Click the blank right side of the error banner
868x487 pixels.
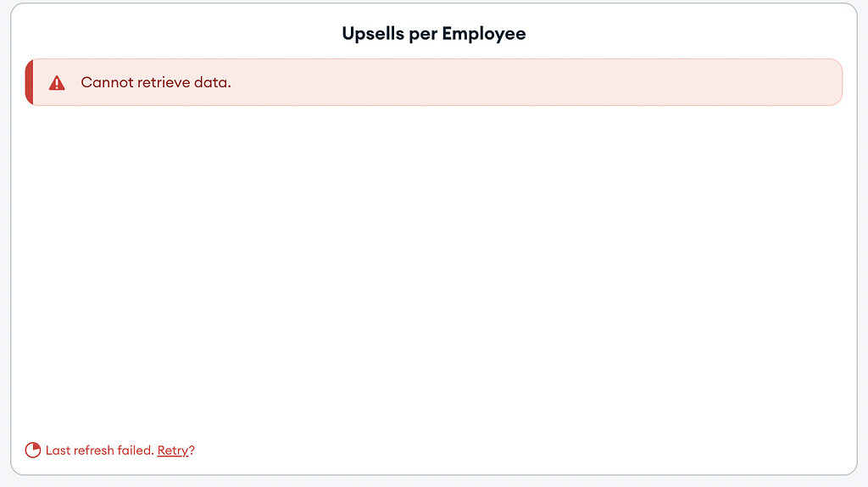pos(593,82)
